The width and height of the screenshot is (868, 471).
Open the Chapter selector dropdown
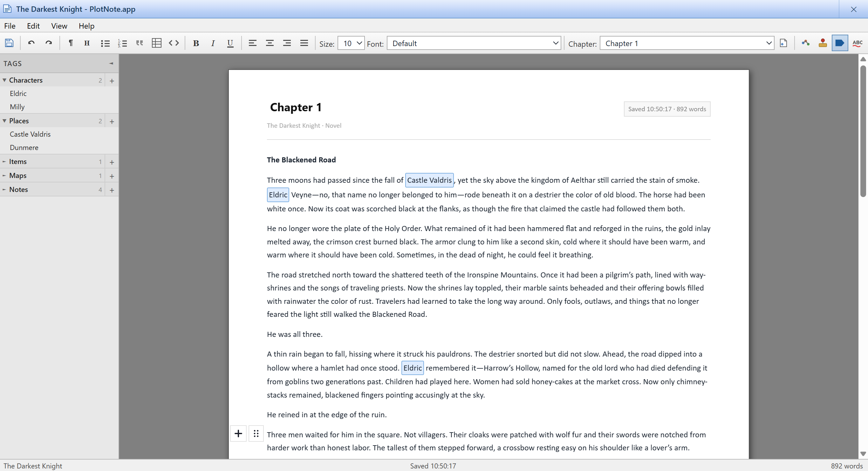(x=687, y=43)
